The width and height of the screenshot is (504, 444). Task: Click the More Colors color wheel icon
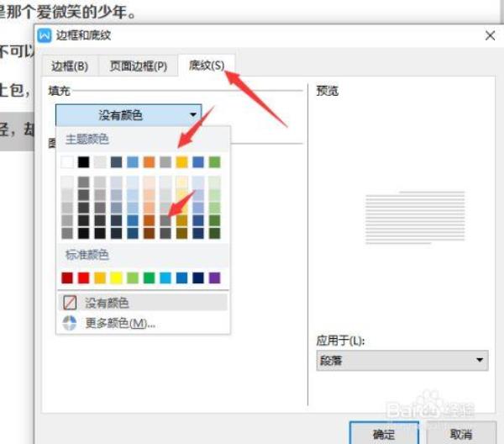70,322
